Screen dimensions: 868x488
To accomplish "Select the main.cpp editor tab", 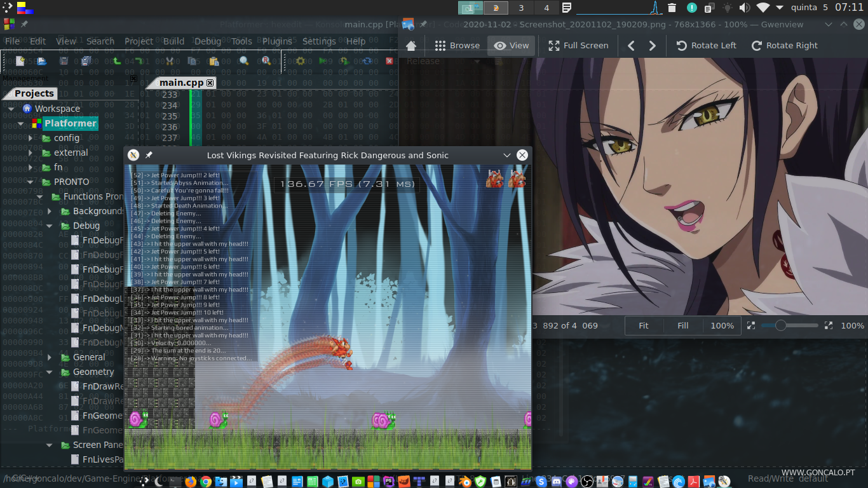I will (x=181, y=83).
